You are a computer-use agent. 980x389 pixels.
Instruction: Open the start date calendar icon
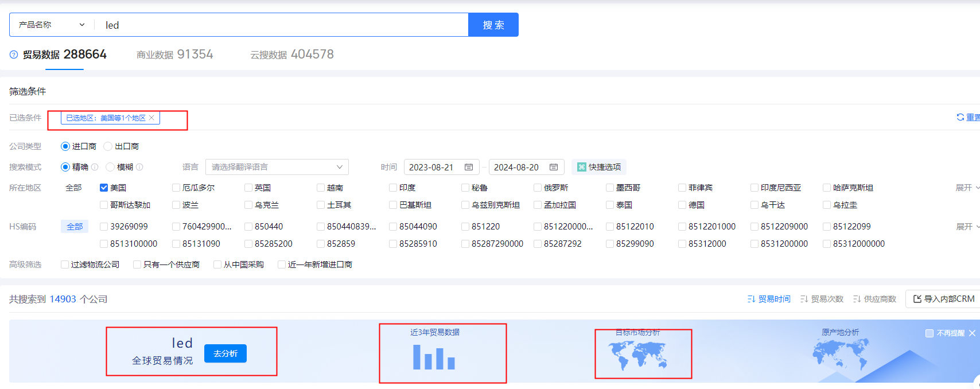[x=469, y=167]
